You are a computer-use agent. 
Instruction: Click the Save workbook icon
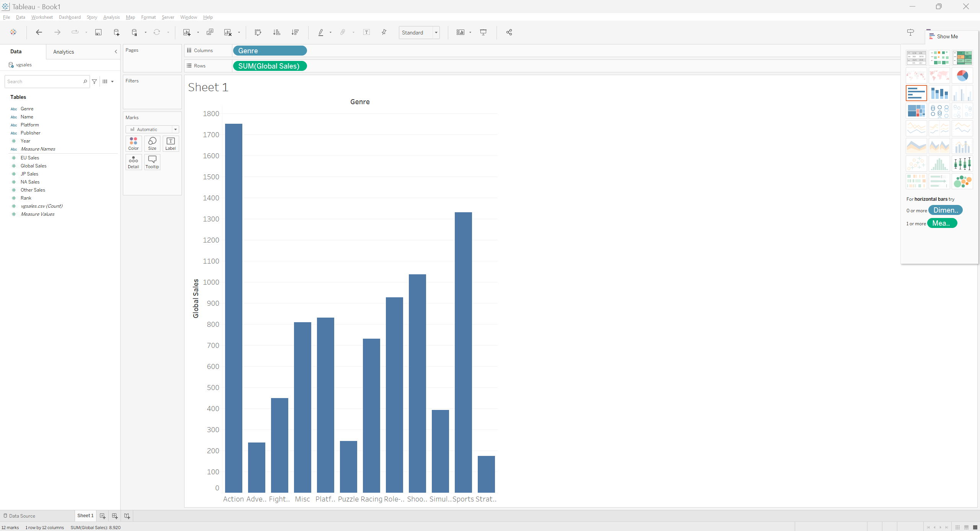(98, 32)
